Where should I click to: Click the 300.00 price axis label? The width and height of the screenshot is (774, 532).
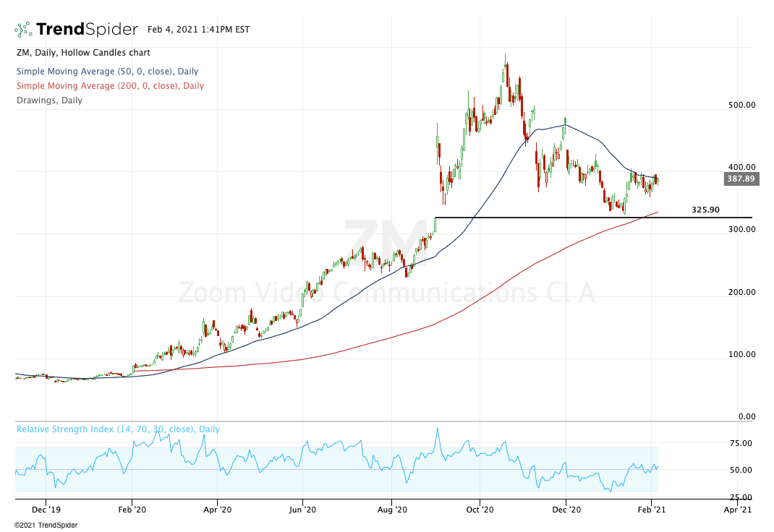coord(742,229)
